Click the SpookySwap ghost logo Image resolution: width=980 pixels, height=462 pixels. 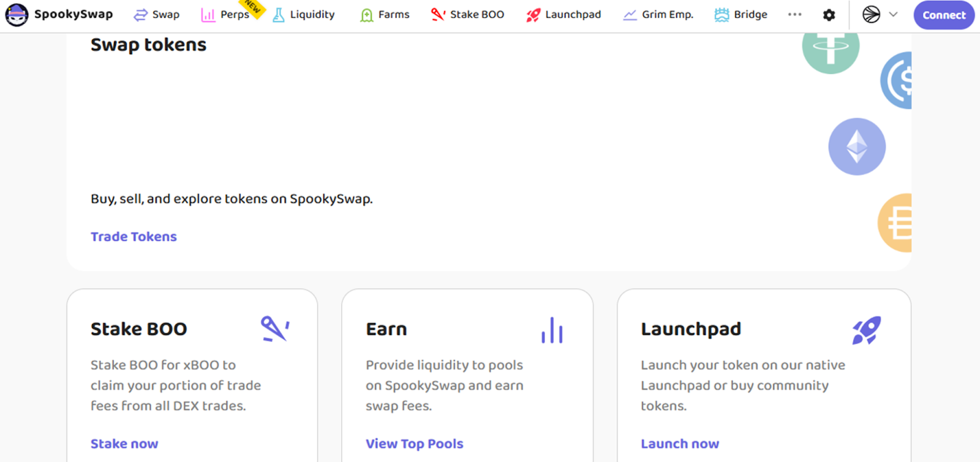click(x=17, y=15)
